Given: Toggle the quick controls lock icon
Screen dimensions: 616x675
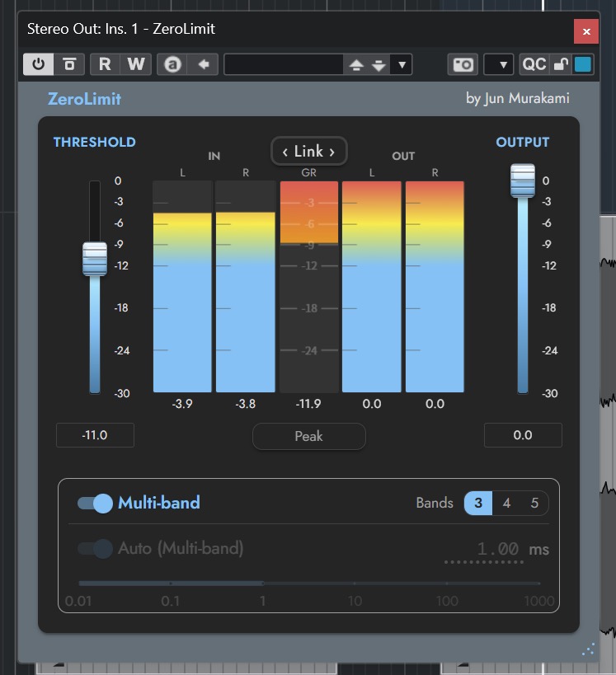Looking at the screenshot, I should click(x=561, y=64).
